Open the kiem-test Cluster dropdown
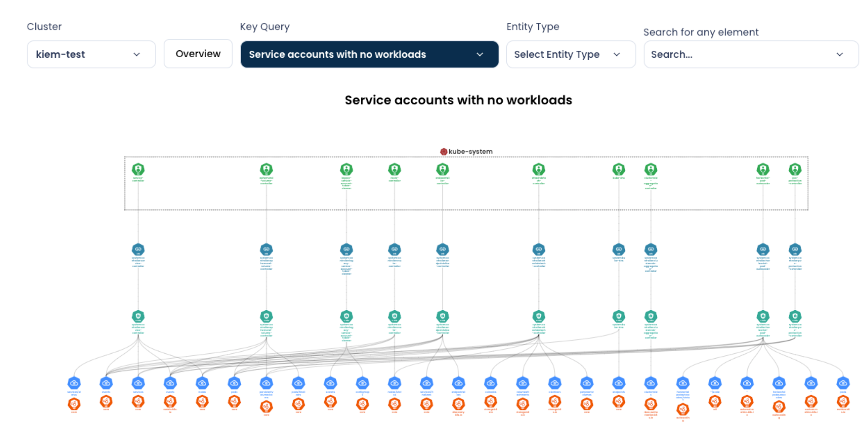 click(91, 54)
